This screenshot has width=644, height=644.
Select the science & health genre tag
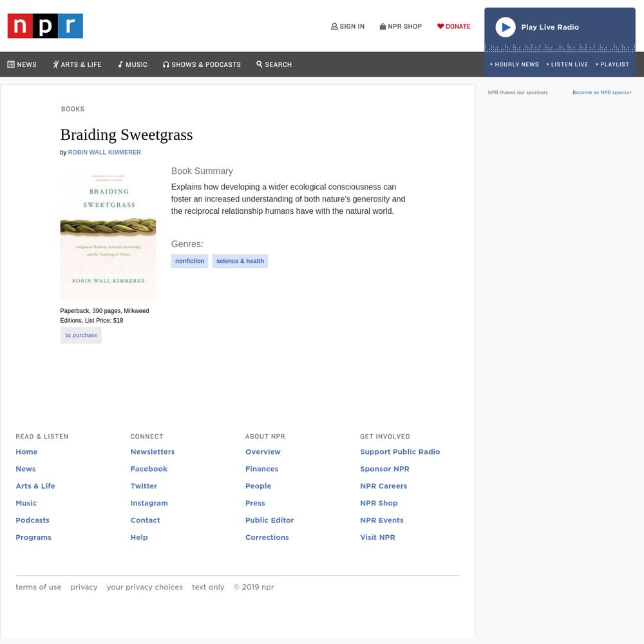(240, 261)
